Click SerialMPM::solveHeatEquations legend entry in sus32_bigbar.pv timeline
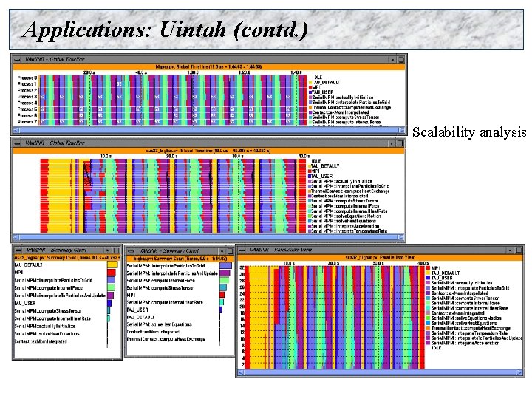The width and height of the screenshot is (532, 399). tap(344, 221)
